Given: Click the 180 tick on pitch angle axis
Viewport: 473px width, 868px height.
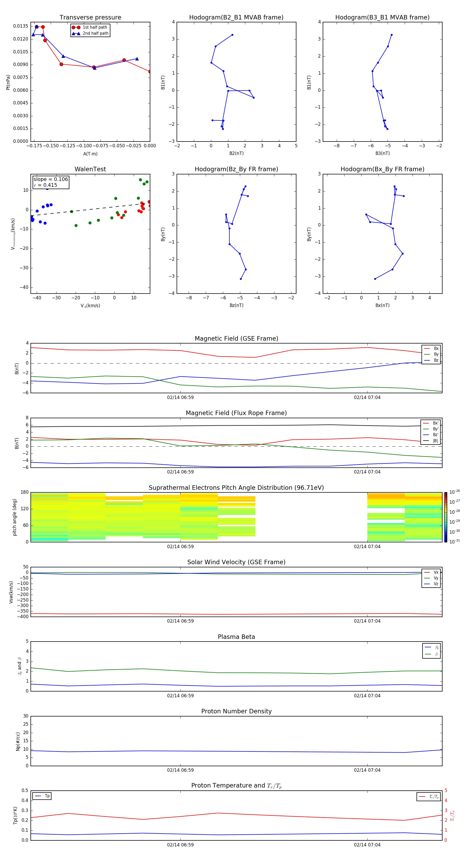Looking at the screenshot, I should 25,492.
